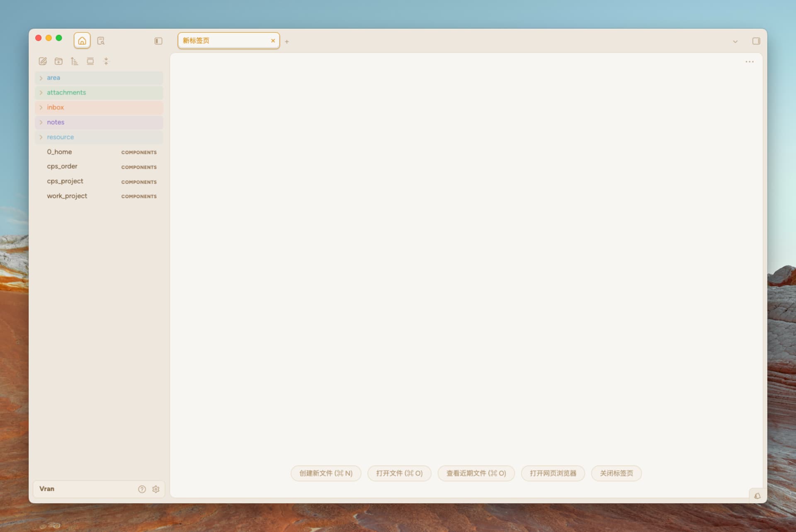
Task: Open the help question mark icon
Action: point(142,489)
